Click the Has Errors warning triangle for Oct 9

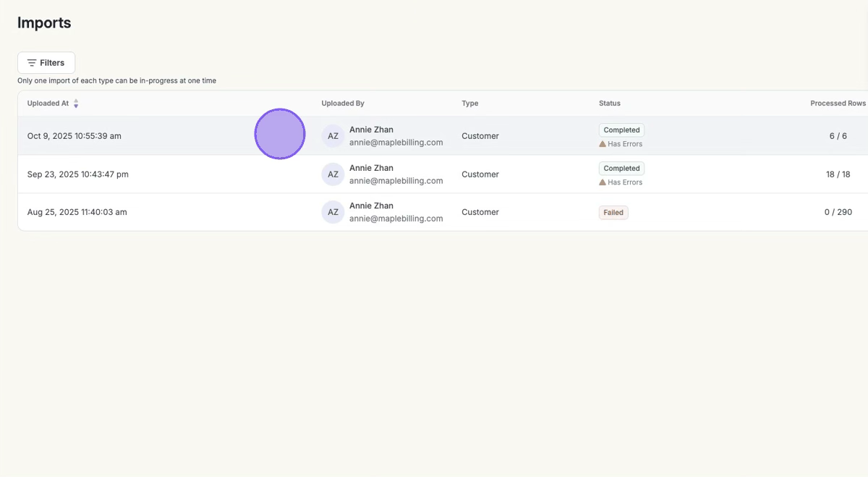(603, 144)
